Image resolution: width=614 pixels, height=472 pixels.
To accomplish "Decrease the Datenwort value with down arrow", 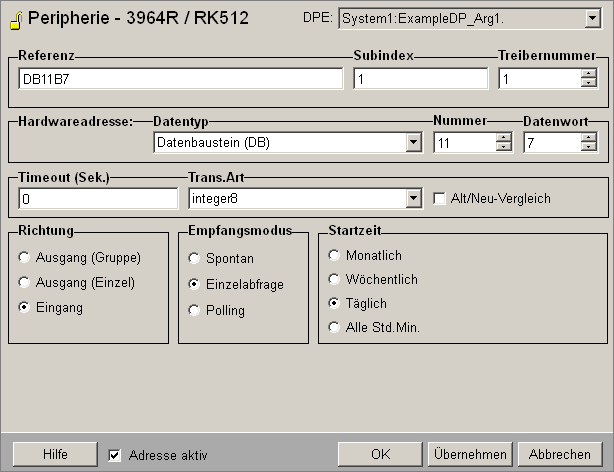I will 589,147.
